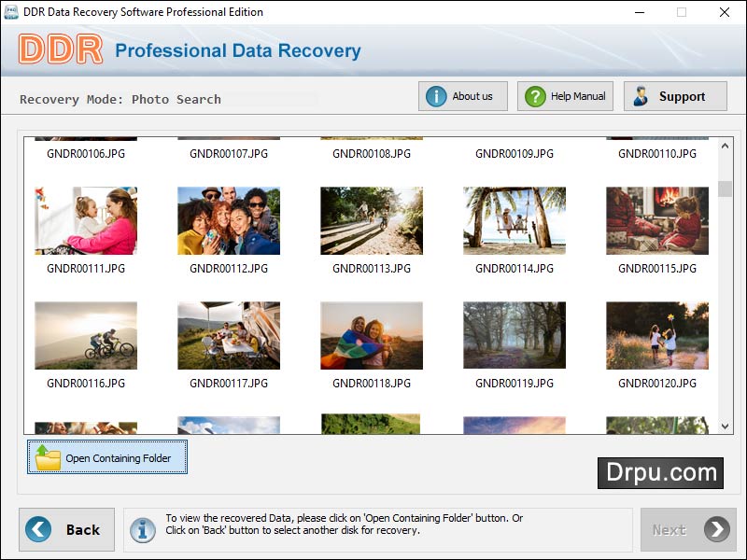Select the GNDR00113.JPG cyclists on road thumbnail

click(372, 220)
